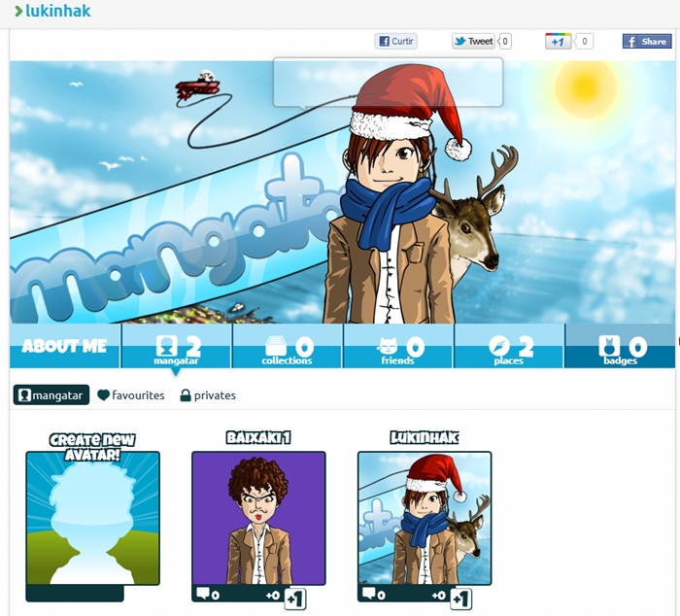Click the Twitter Tweet button

(473, 41)
